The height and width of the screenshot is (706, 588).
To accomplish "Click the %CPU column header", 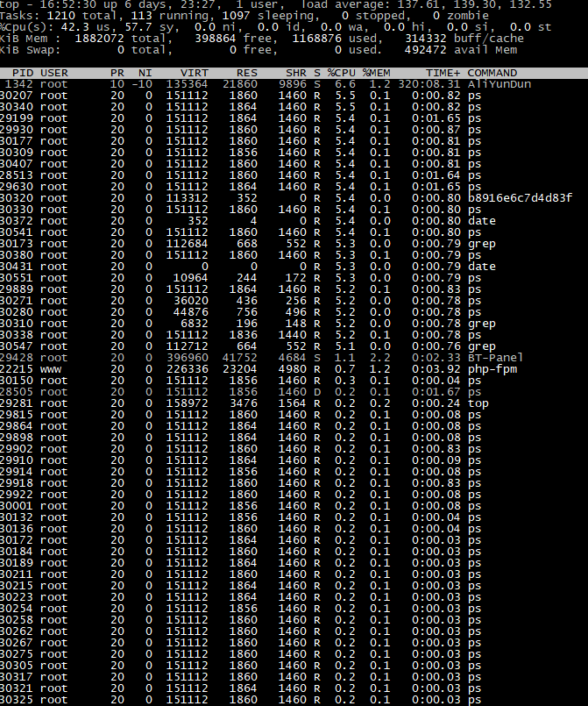I will 342,73.
